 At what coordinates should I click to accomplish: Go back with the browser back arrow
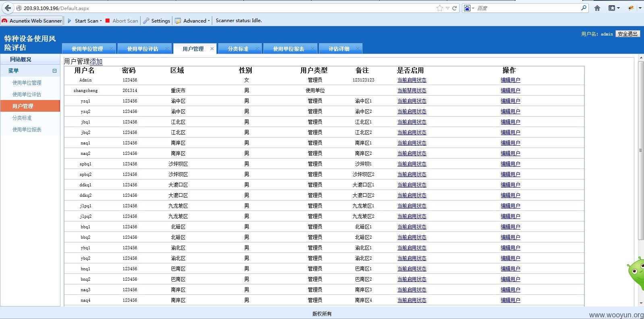click(x=8, y=8)
